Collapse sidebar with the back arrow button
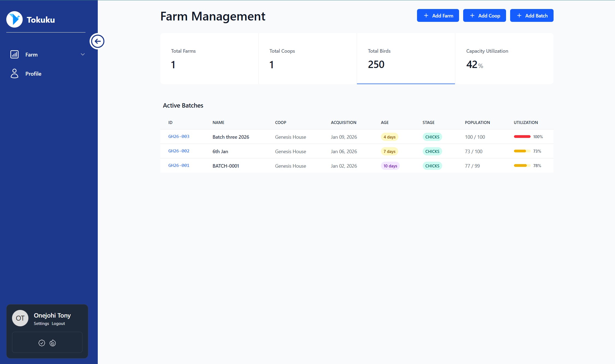The image size is (615, 364). [x=97, y=42]
